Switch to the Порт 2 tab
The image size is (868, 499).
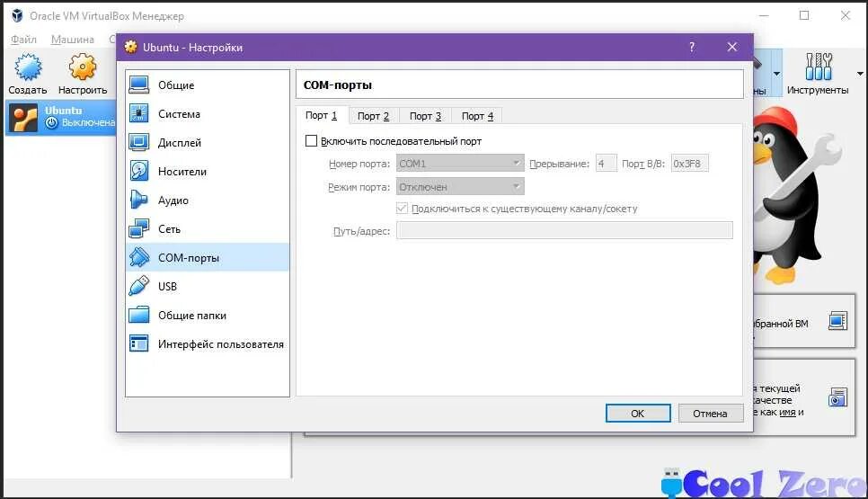[x=373, y=116]
